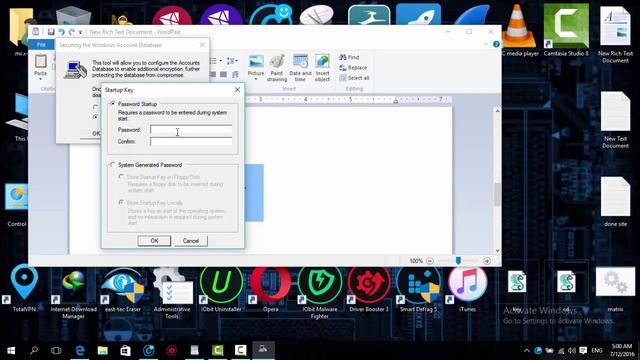Open the taskbar clock and date
Screen dimensions: 640x360
[622, 350]
